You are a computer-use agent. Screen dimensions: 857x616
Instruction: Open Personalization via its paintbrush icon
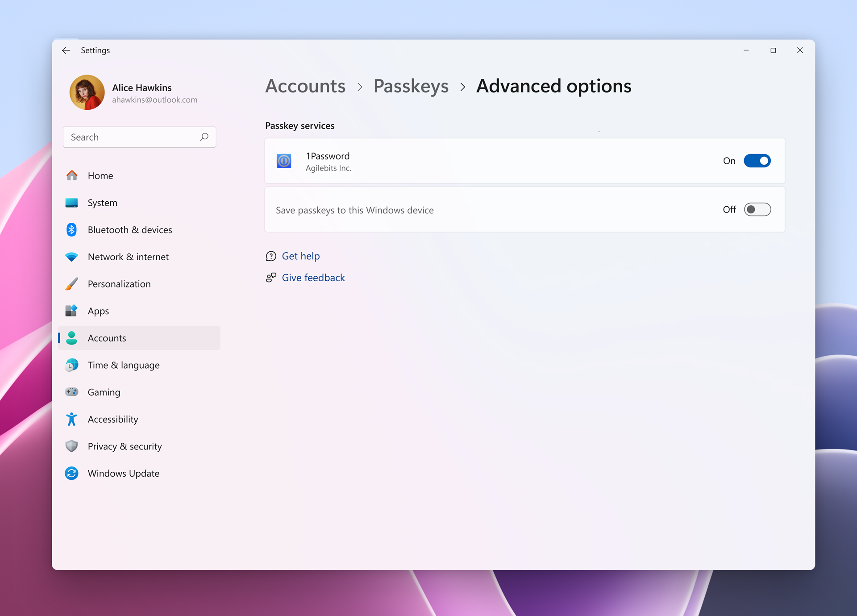pyautogui.click(x=72, y=284)
